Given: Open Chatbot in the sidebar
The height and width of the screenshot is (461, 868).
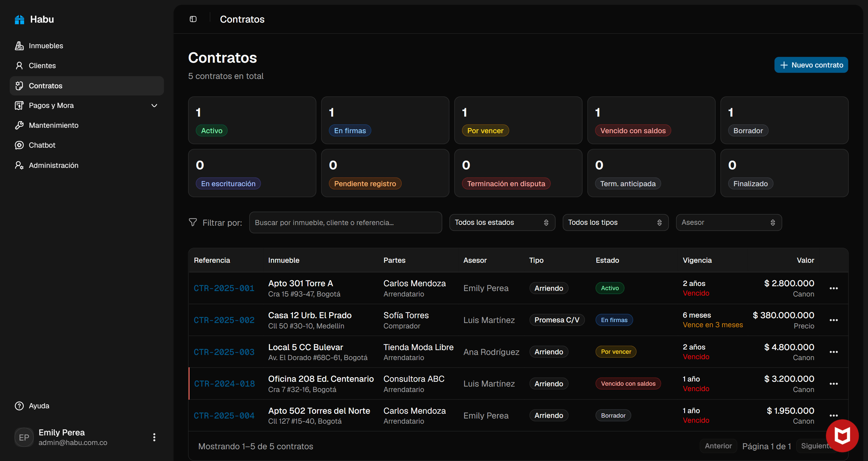Looking at the screenshot, I should 87,145.
